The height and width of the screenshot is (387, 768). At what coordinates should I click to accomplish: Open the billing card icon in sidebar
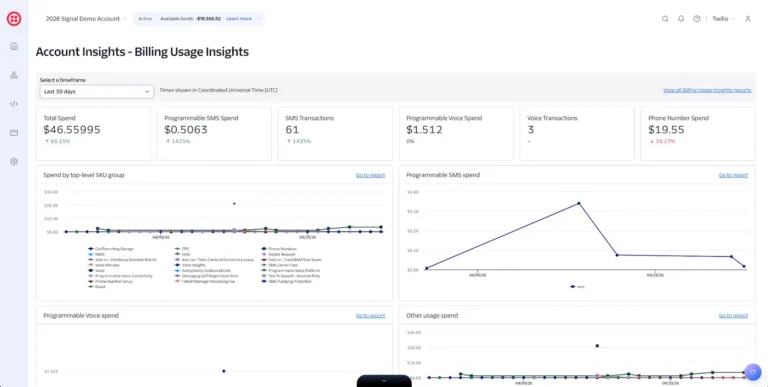click(14, 133)
